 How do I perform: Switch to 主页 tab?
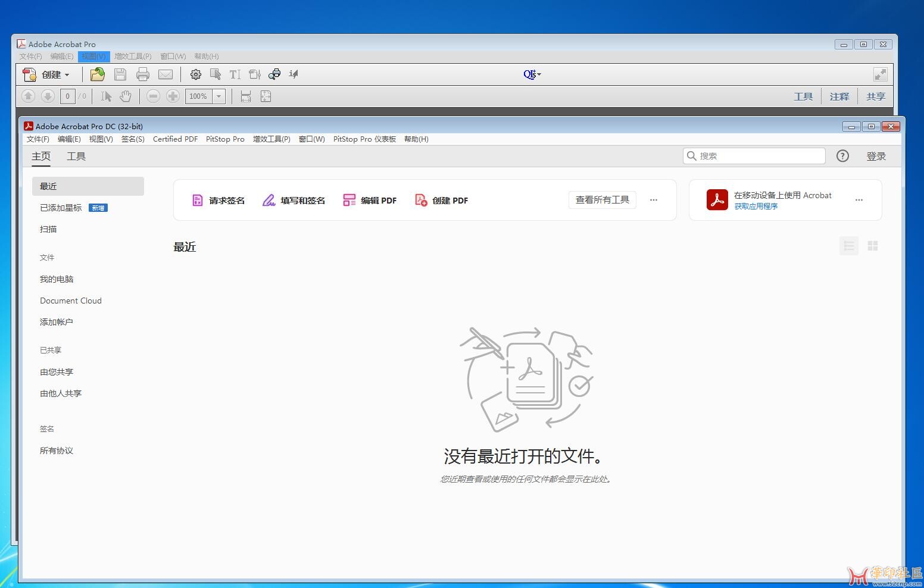point(41,156)
